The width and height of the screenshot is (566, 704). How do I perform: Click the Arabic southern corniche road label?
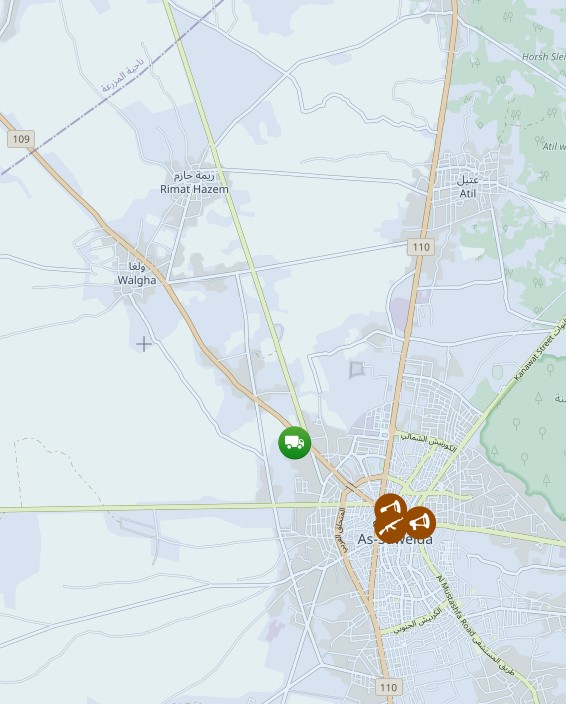[x=417, y=623]
